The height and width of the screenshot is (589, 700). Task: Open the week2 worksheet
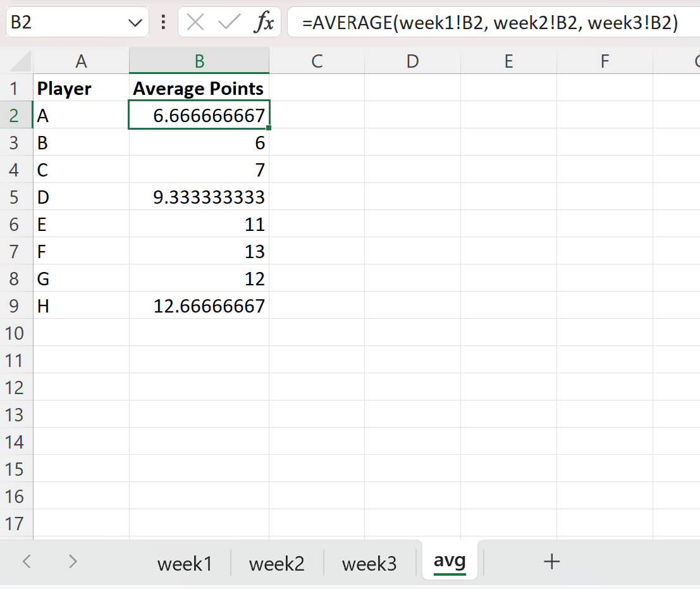(x=277, y=563)
